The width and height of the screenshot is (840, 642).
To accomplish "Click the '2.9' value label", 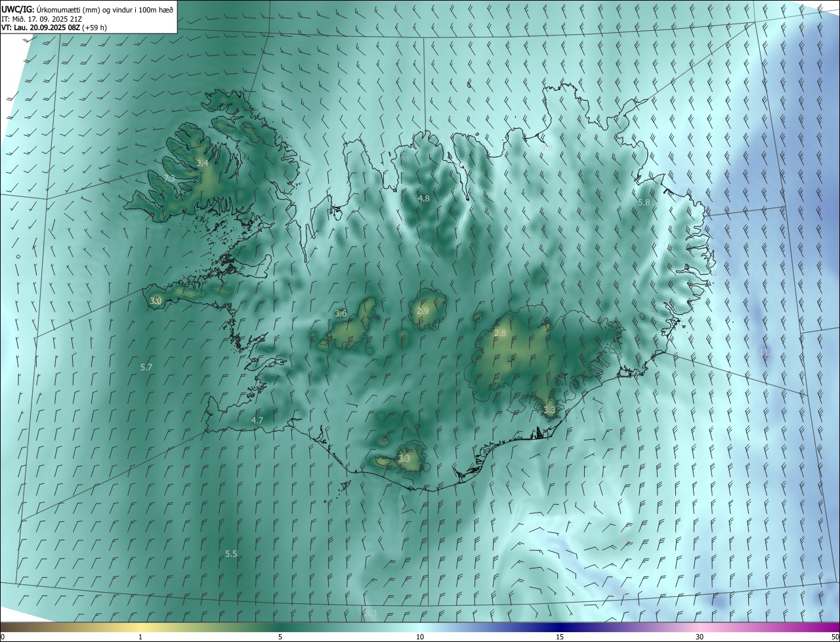I will (423, 311).
